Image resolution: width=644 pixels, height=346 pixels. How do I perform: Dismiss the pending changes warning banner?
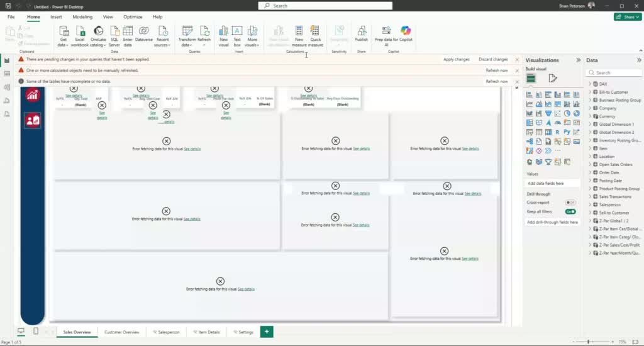(x=517, y=60)
